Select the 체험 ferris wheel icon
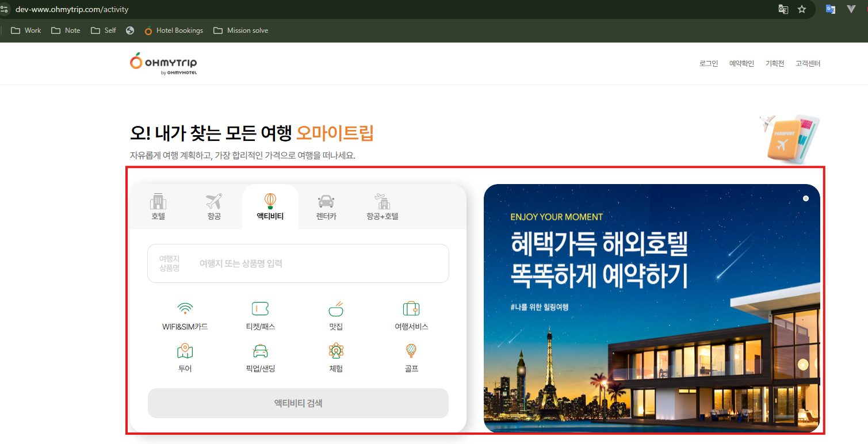The height and width of the screenshot is (444, 868). tap(336, 351)
